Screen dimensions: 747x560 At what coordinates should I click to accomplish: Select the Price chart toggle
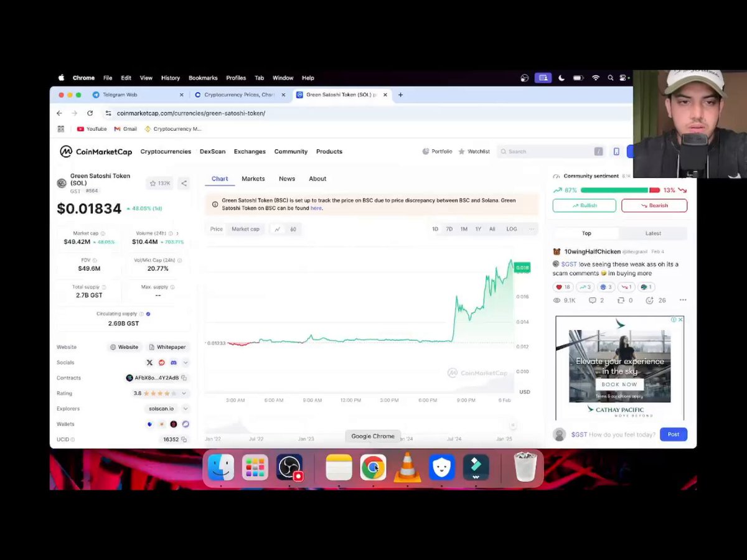216,229
